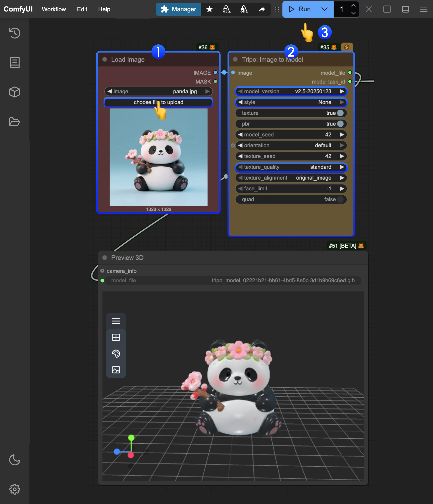The image size is (433, 504).
Task: Cycle model_version with the right arrow
Action: click(342, 91)
